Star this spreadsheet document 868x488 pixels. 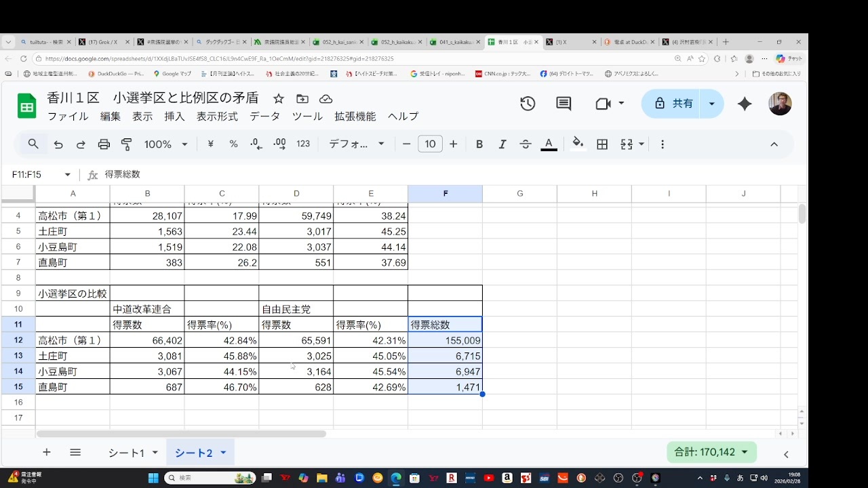(x=279, y=98)
